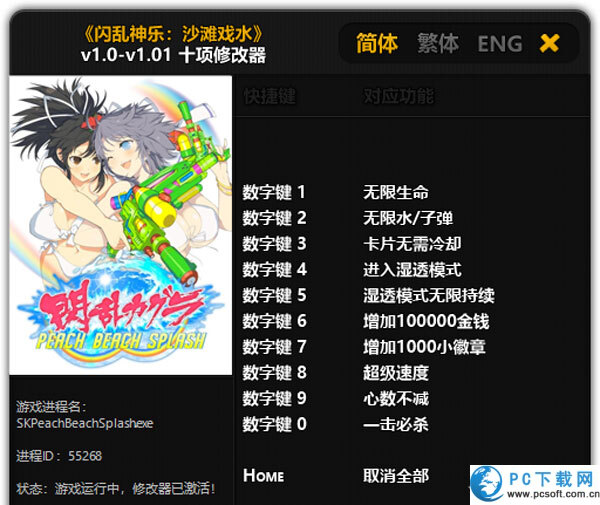
Task: Click the game cover art thumbnail
Action: pos(121,225)
